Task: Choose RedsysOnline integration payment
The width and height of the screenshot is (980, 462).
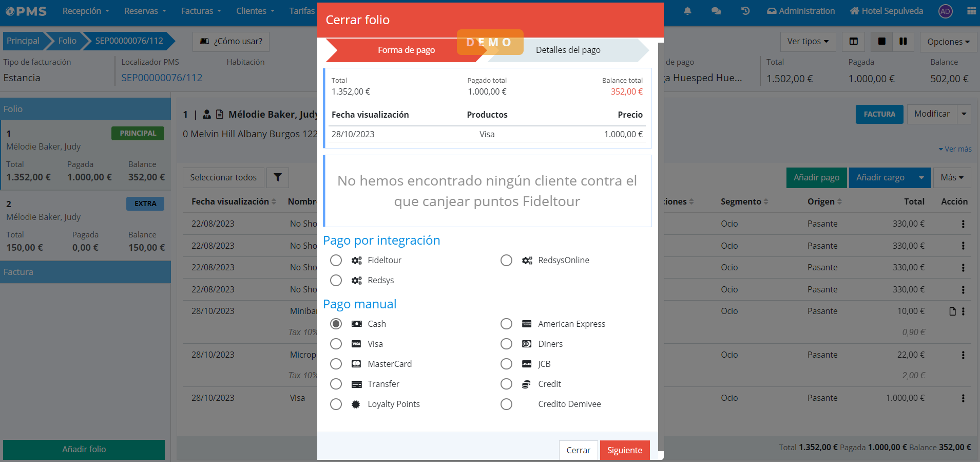Action: [x=506, y=261]
